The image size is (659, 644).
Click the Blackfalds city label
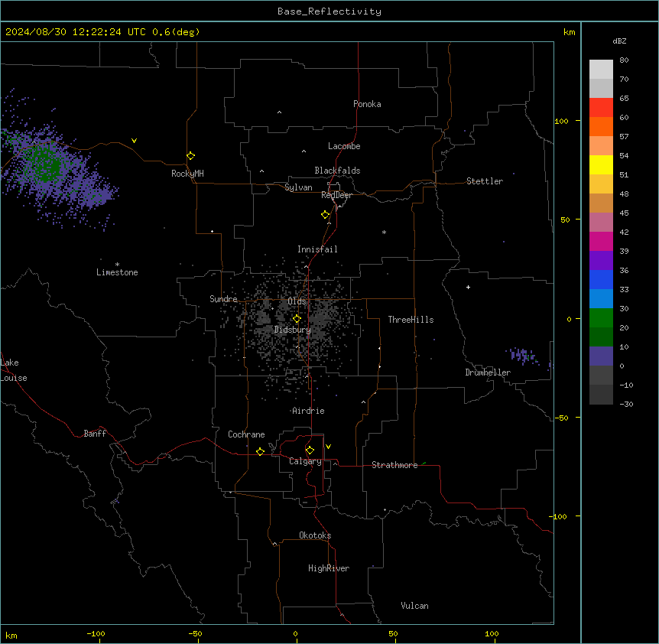coord(337,171)
